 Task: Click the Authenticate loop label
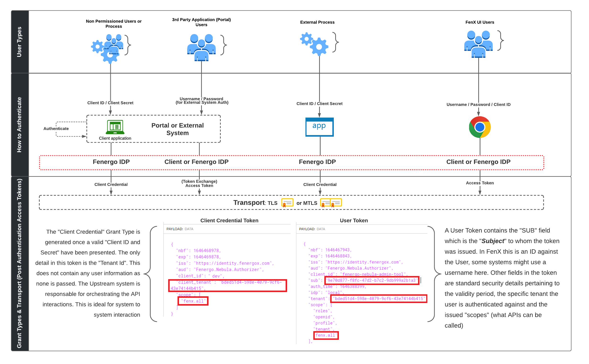(56, 128)
